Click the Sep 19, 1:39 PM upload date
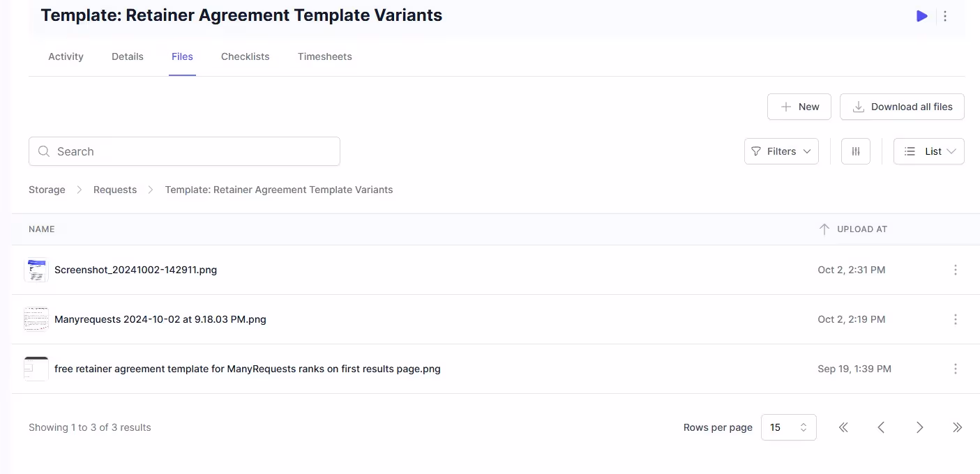This screenshot has width=980, height=474. pos(854,369)
